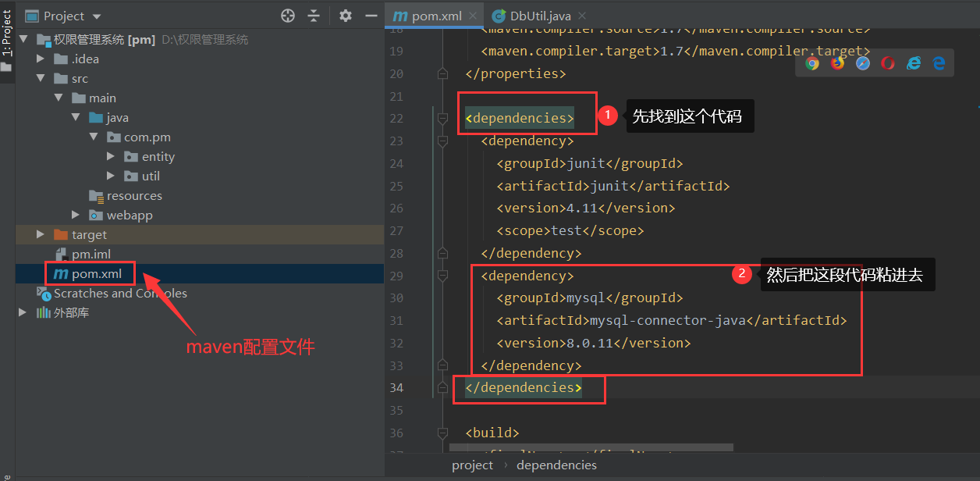This screenshot has height=481, width=980.
Task: Close the DbUtil.java editor tab
Action: 582,16
